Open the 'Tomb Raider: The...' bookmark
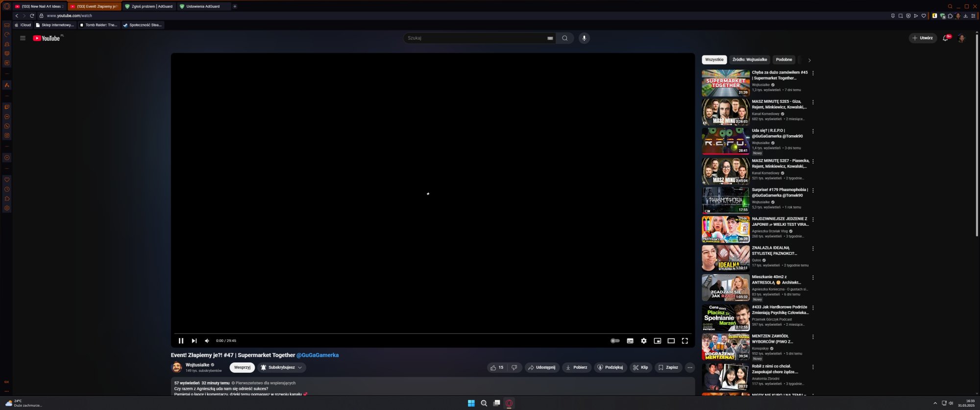This screenshot has width=980, height=410. click(98, 25)
